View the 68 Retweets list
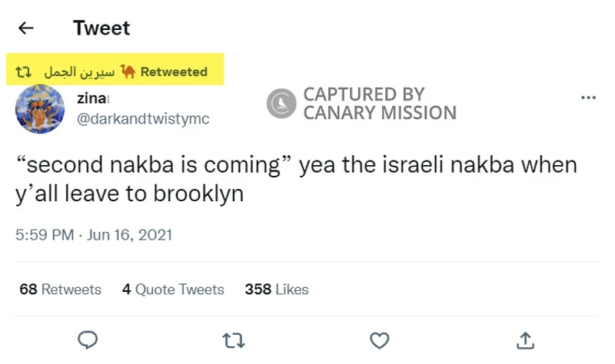 (x=60, y=290)
